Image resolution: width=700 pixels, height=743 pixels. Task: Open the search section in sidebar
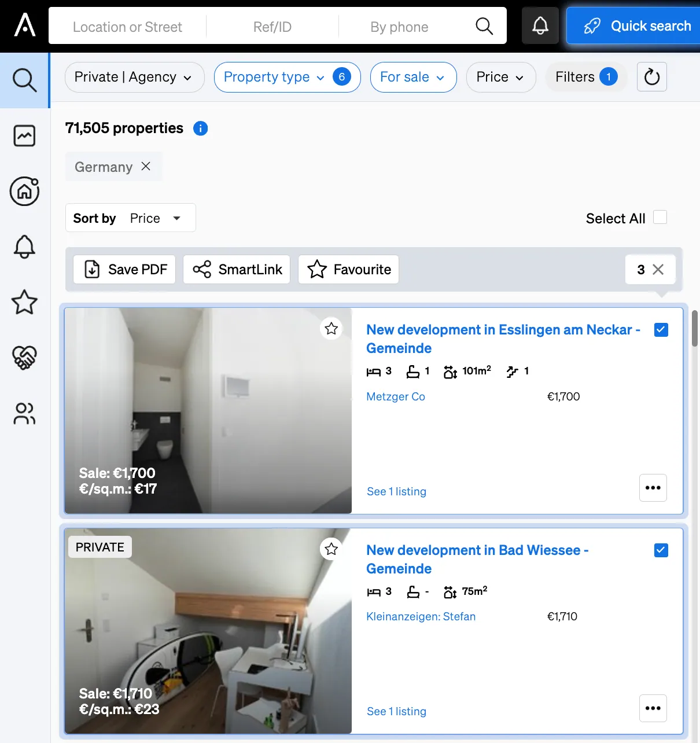25,80
